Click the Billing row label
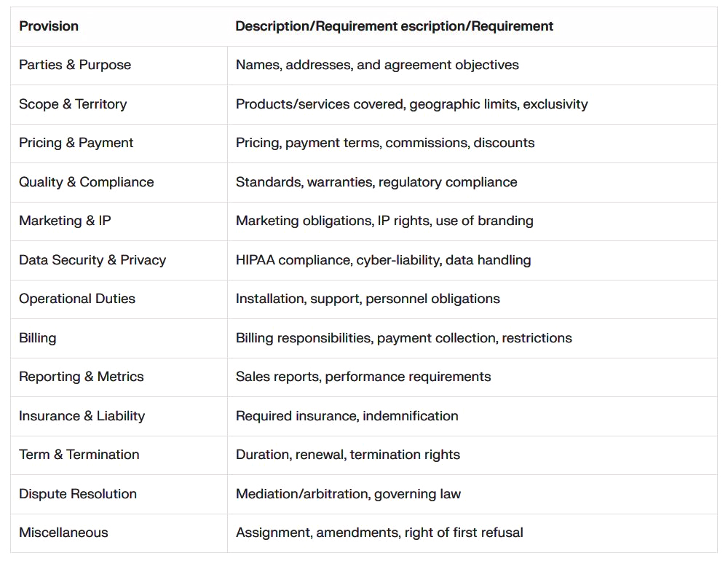 click(x=38, y=338)
